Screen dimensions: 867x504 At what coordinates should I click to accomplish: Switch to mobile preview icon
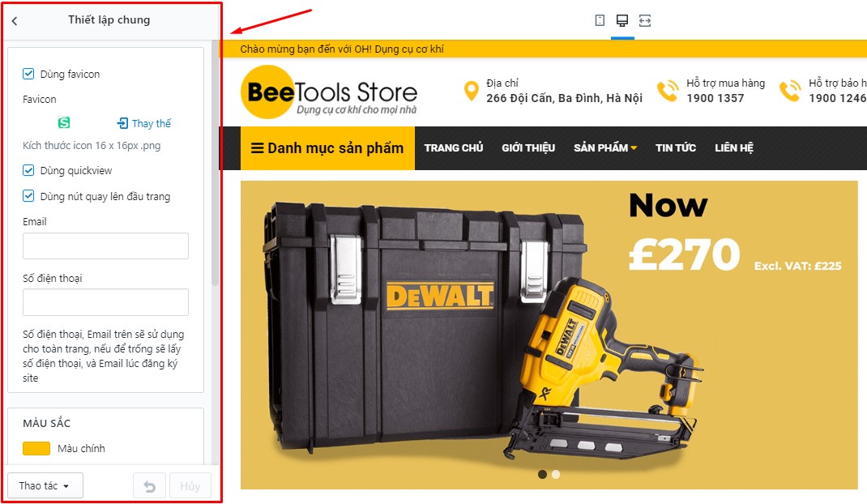tap(600, 20)
